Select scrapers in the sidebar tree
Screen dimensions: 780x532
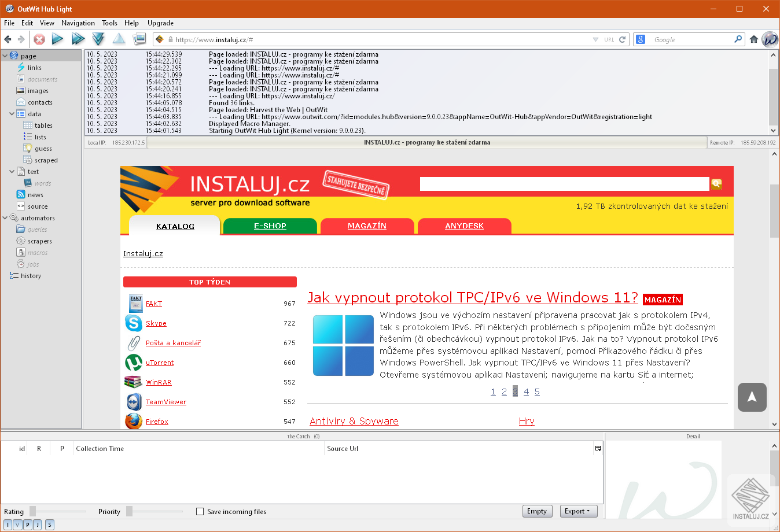click(x=40, y=241)
